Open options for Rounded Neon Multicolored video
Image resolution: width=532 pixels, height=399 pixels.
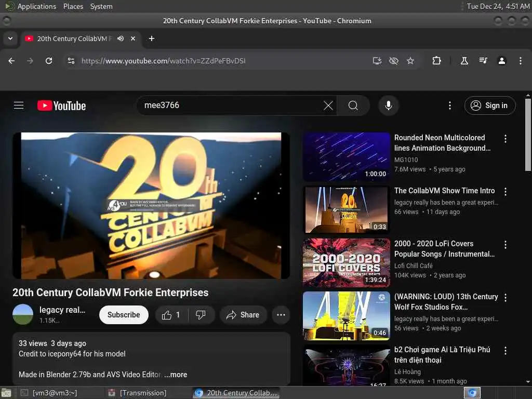coord(506,138)
